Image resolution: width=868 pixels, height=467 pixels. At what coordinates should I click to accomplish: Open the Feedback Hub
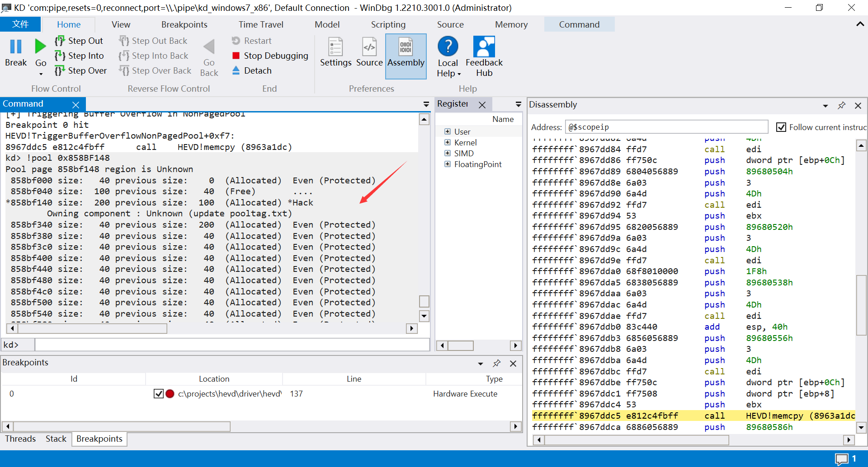click(484, 56)
